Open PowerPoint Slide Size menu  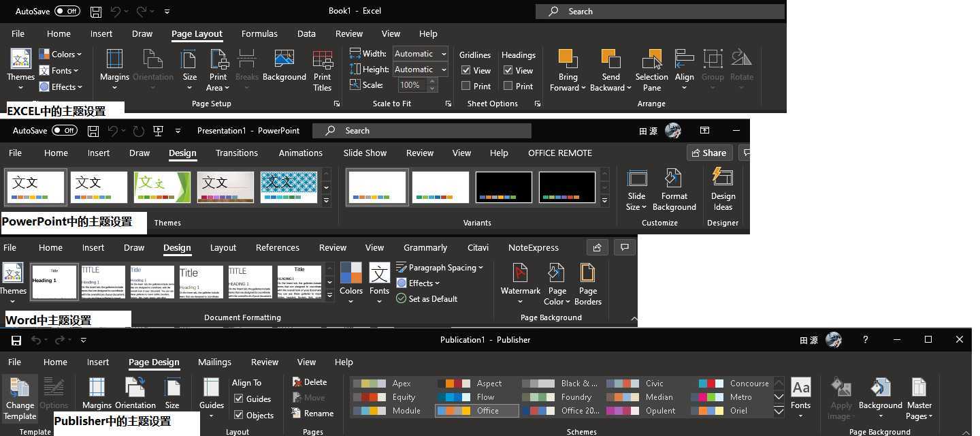tap(636, 190)
